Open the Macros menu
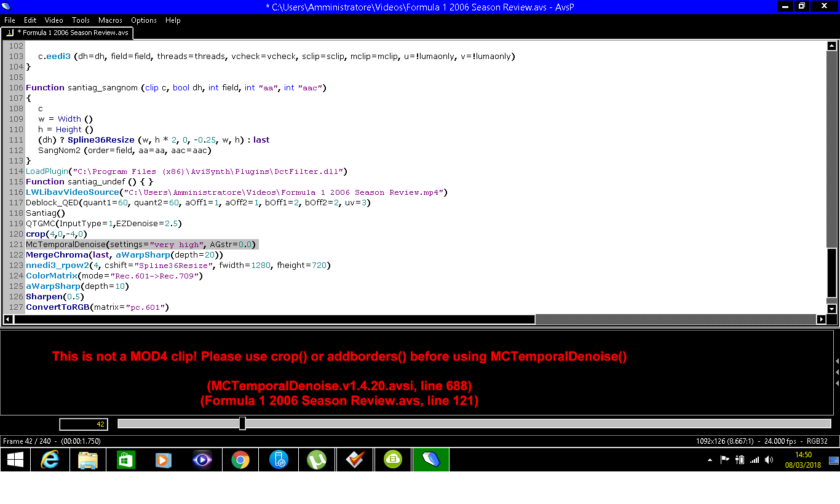This screenshot has height=504, width=840. coord(110,20)
